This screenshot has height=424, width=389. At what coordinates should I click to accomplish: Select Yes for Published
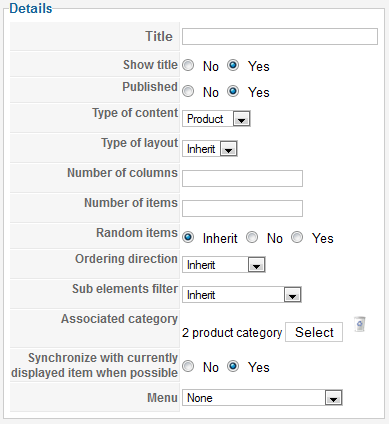tap(233, 91)
